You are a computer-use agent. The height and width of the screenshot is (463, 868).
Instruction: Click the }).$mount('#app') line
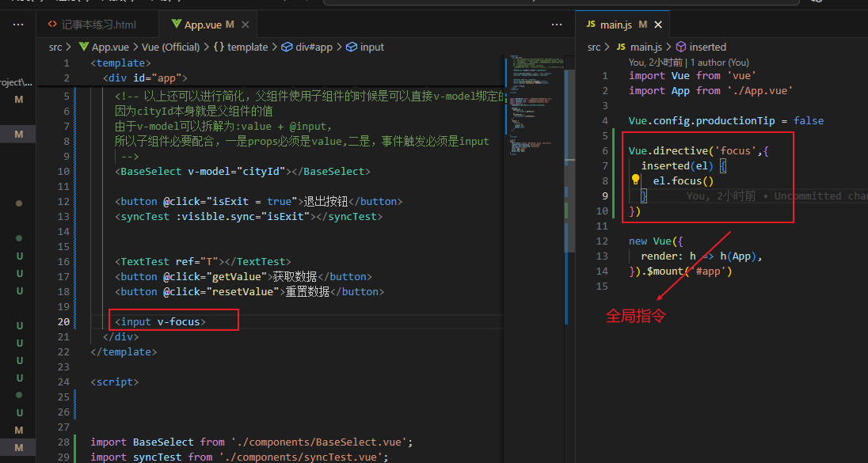coord(680,271)
